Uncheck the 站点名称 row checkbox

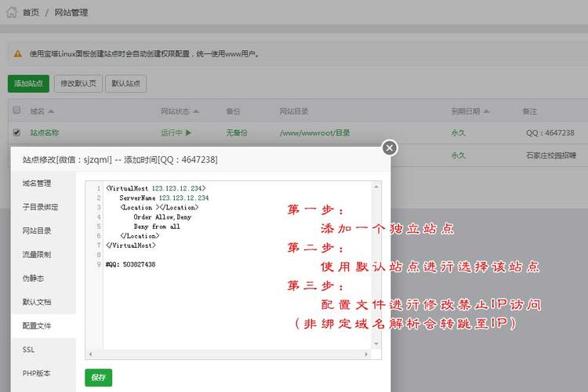click(x=16, y=132)
